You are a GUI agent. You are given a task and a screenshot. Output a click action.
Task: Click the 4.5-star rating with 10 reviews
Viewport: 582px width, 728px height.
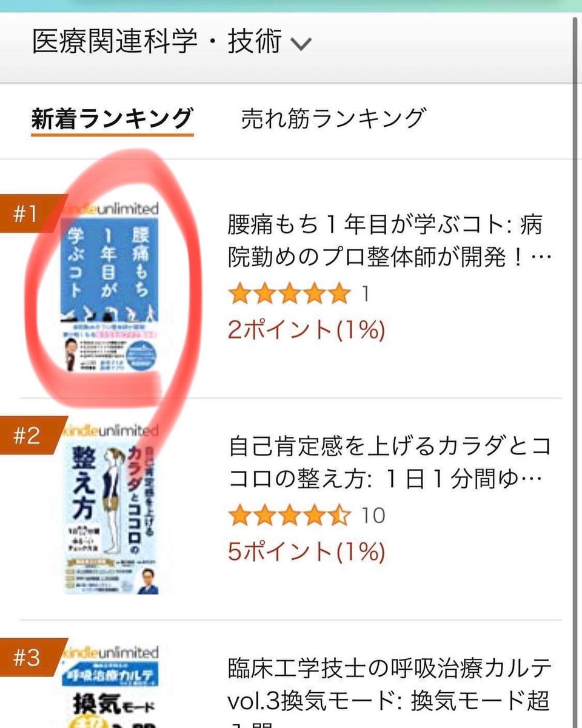point(289,516)
